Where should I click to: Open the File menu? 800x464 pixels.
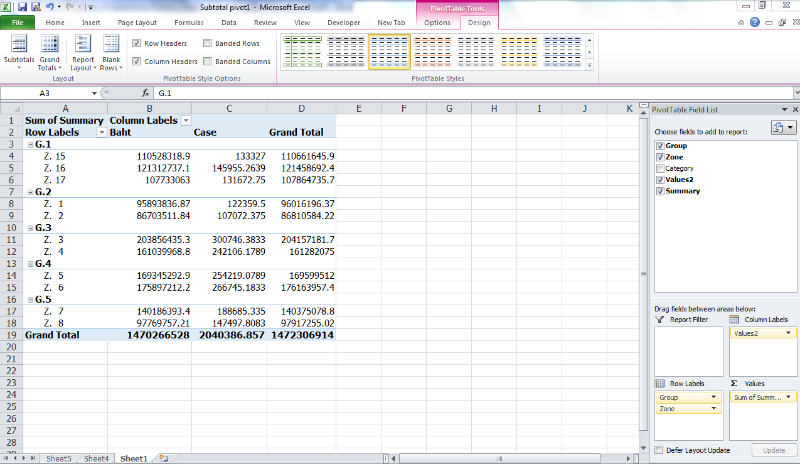click(x=18, y=21)
